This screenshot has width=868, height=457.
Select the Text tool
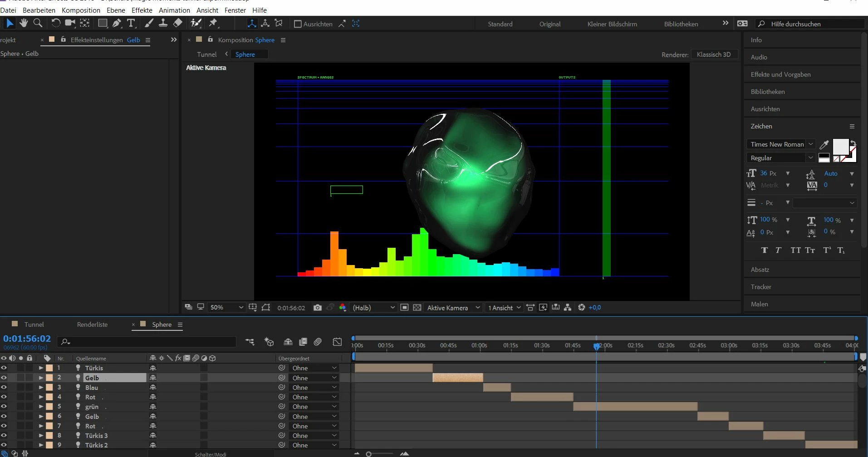click(x=131, y=23)
